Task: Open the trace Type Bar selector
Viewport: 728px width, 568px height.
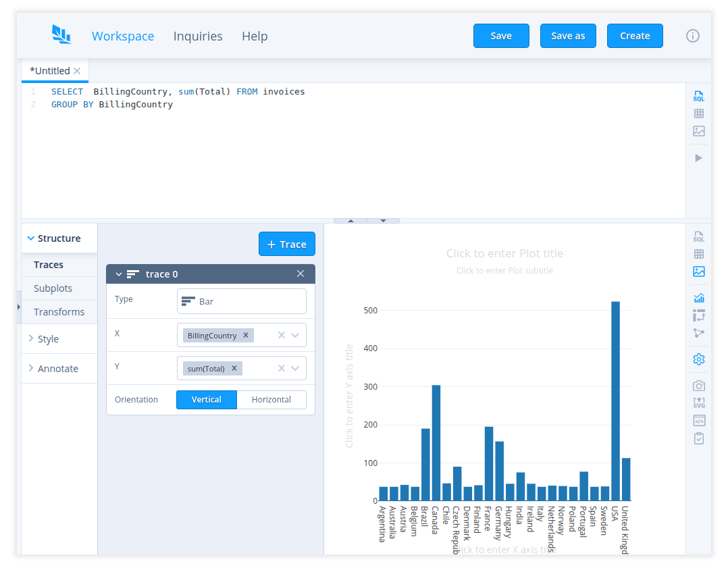Action: [x=241, y=301]
